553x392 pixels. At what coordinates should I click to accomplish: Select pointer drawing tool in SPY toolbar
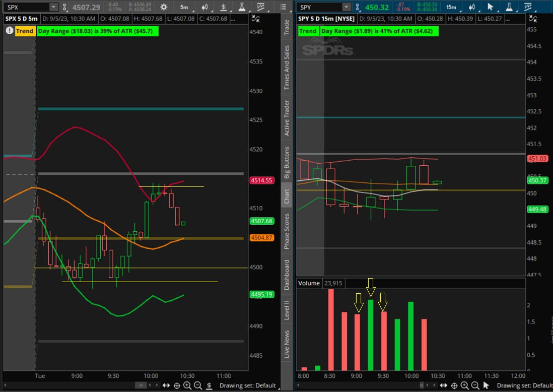(490, 7)
